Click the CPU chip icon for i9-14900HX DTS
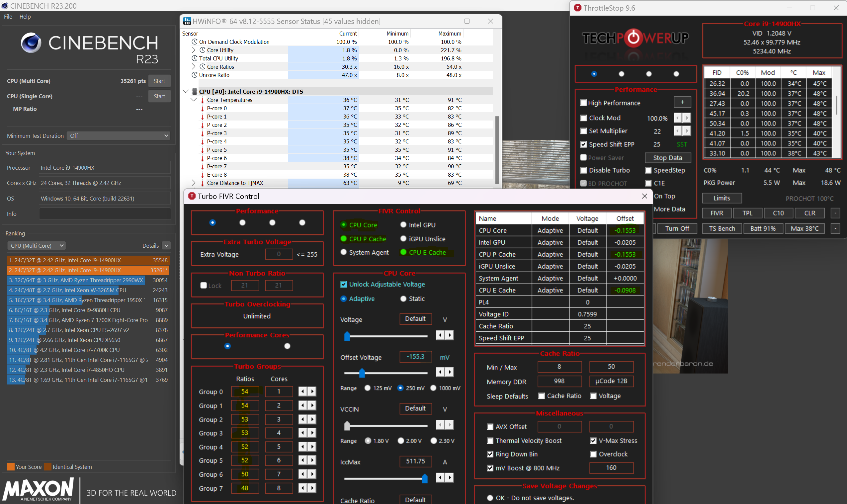Screen dimensions: 847x504 point(195,91)
